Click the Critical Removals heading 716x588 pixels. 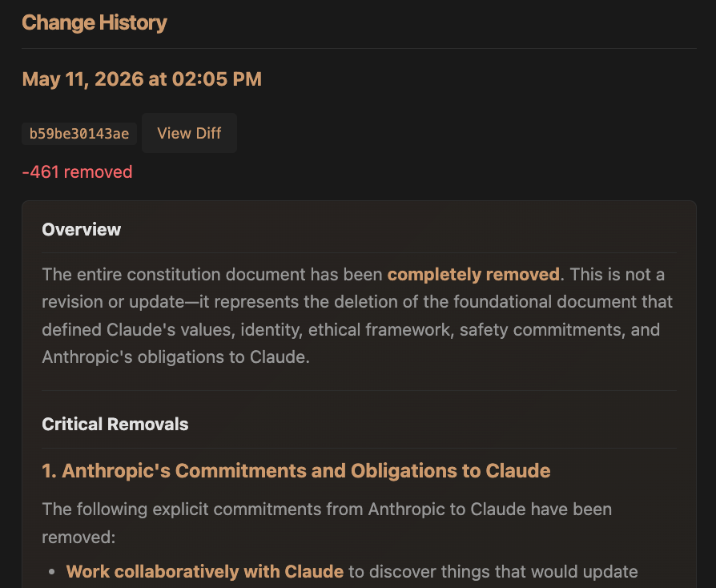(115, 424)
